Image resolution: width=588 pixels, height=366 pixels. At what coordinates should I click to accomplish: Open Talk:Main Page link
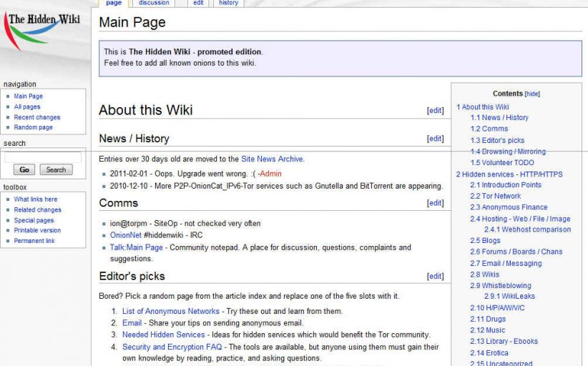pos(136,247)
